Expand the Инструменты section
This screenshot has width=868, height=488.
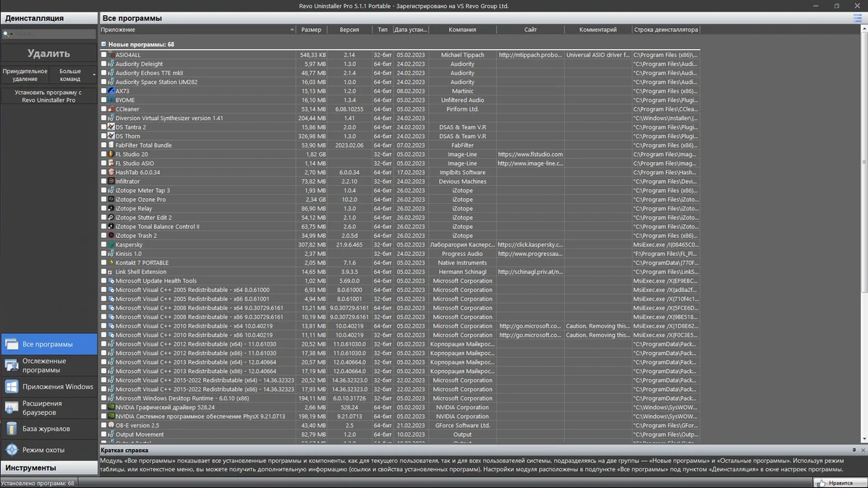click(x=48, y=468)
